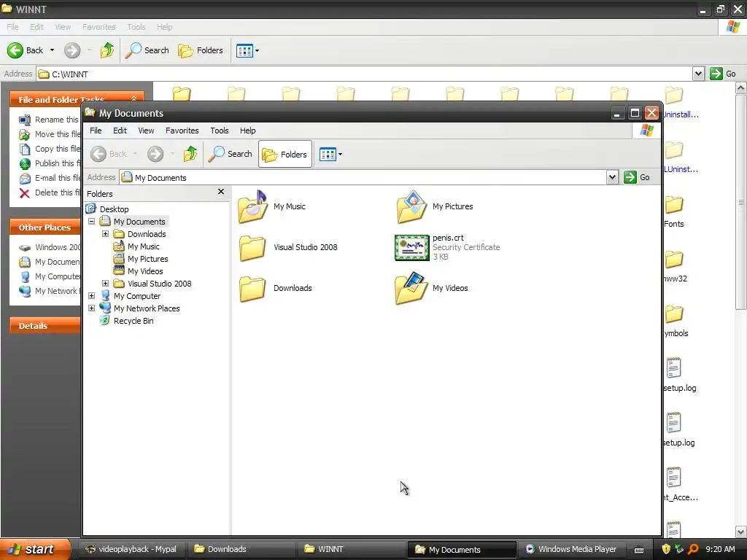Click the security shield tray icon

(666, 549)
